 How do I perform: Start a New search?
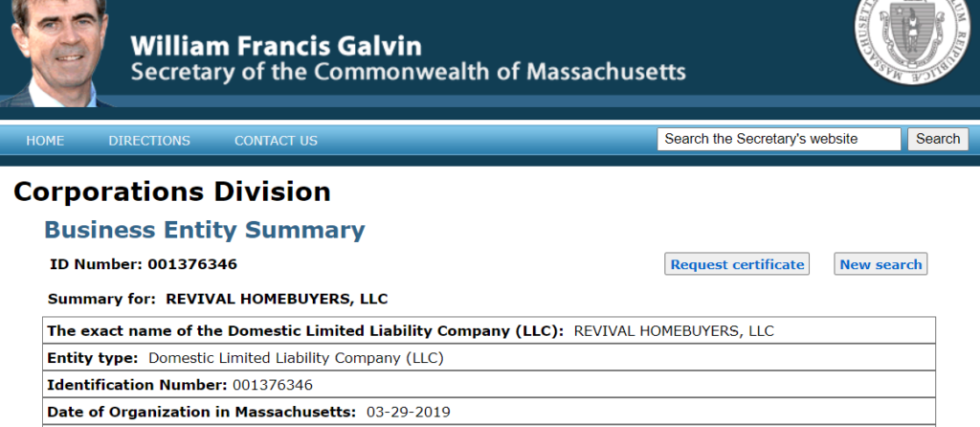click(x=880, y=264)
